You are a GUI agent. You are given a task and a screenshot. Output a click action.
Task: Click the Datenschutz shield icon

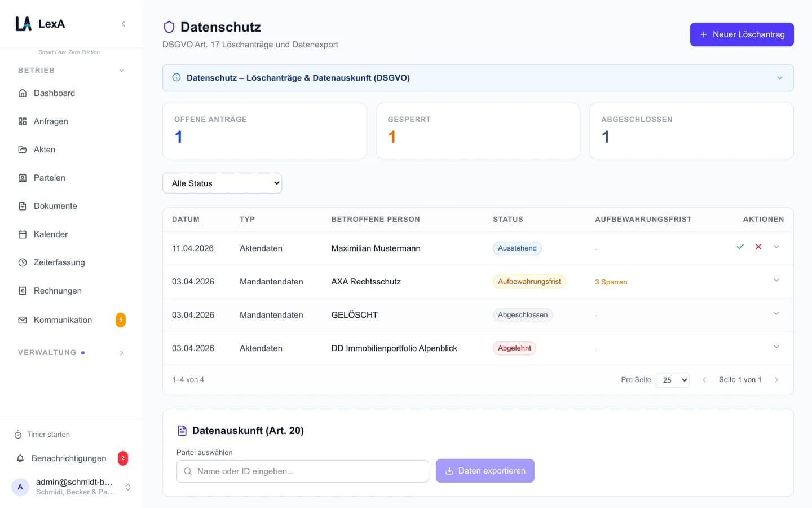pyautogui.click(x=169, y=27)
